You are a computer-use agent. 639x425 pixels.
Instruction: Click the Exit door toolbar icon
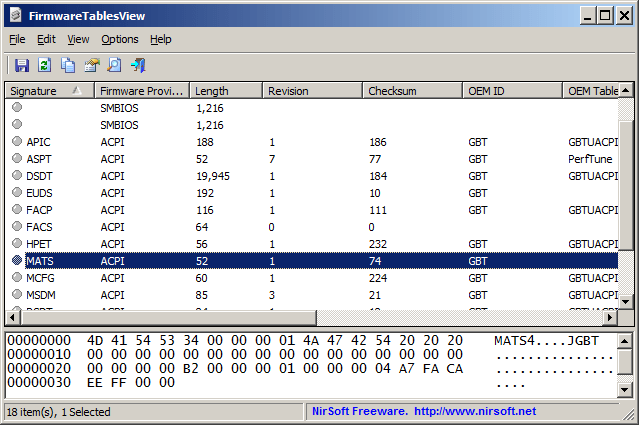[x=138, y=65]
